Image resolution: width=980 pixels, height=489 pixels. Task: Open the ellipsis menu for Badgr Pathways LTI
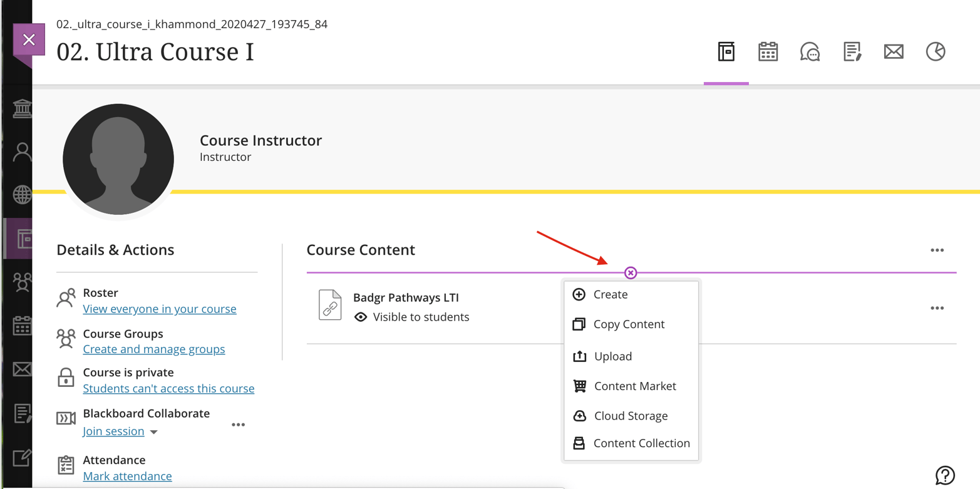tap(937, 307)
